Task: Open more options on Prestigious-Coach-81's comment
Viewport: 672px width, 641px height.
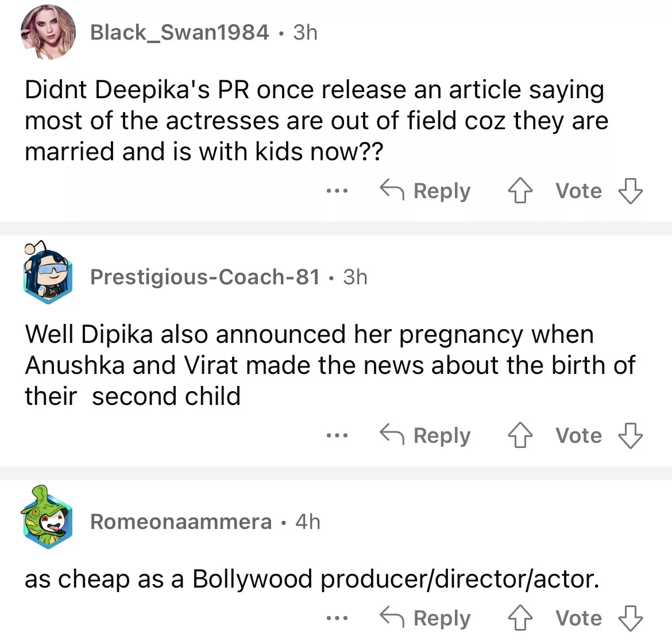Action: (337, 435)
